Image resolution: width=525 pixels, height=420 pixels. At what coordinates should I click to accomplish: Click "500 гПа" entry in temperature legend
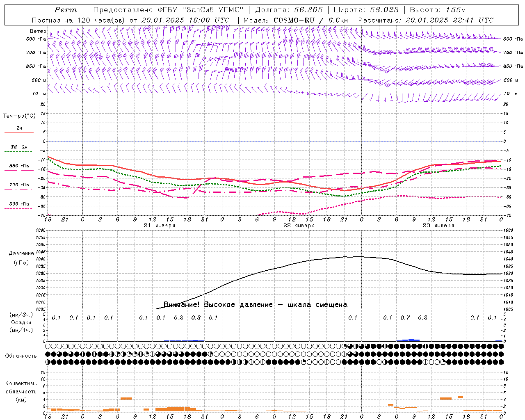(19, 204)
